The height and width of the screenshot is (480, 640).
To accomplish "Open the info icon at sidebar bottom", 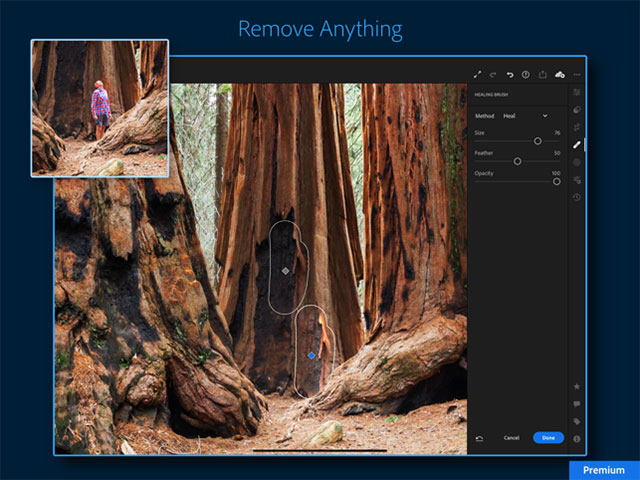I will pyautogui.click(x=577, y=438).
